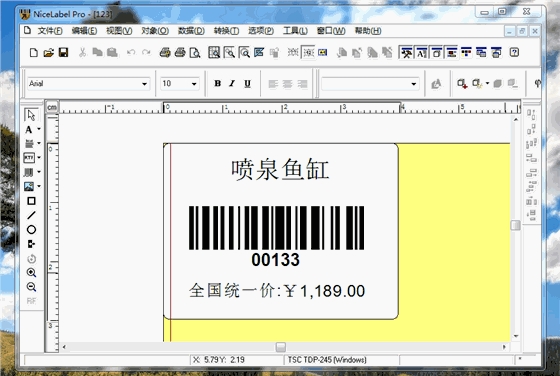Screen dimensions: 560x376
Task: Open the 数据(D) menu
Action: (191, 31)
